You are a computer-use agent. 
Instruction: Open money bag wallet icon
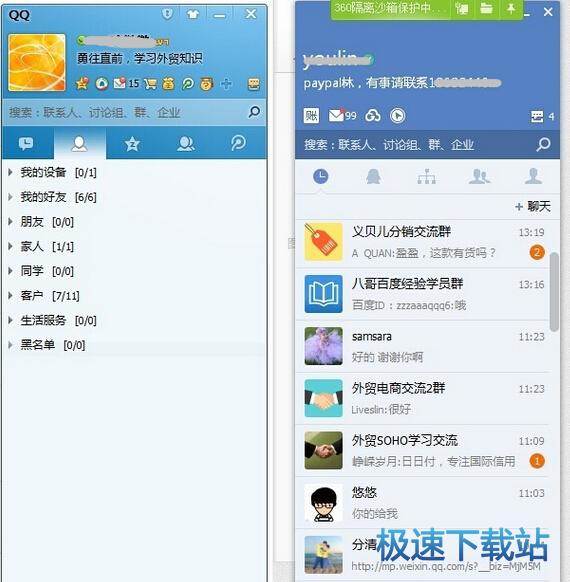click(168, 84)
